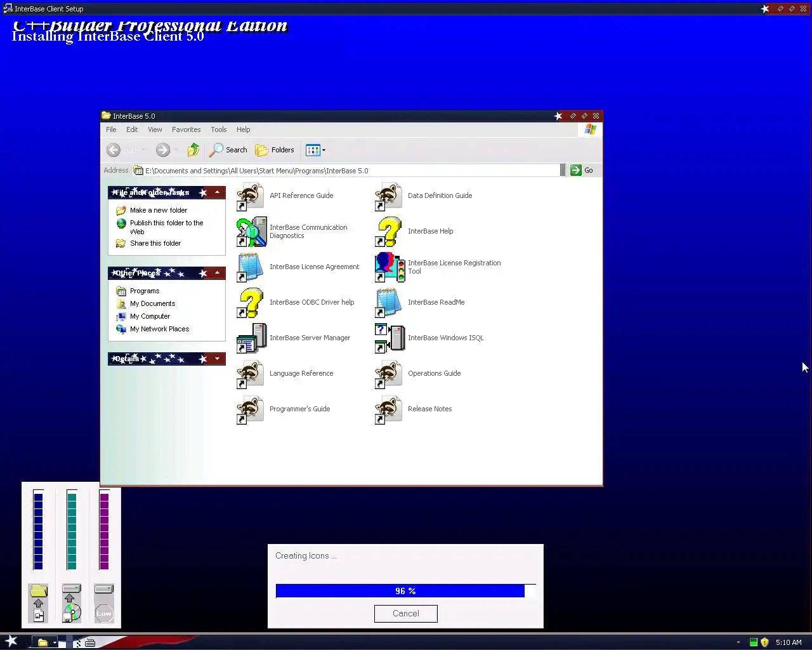Viewport: 812px width, 650px height.
Task: Open InterBase ODBC Driver help icon
Action: click(251, 303)
